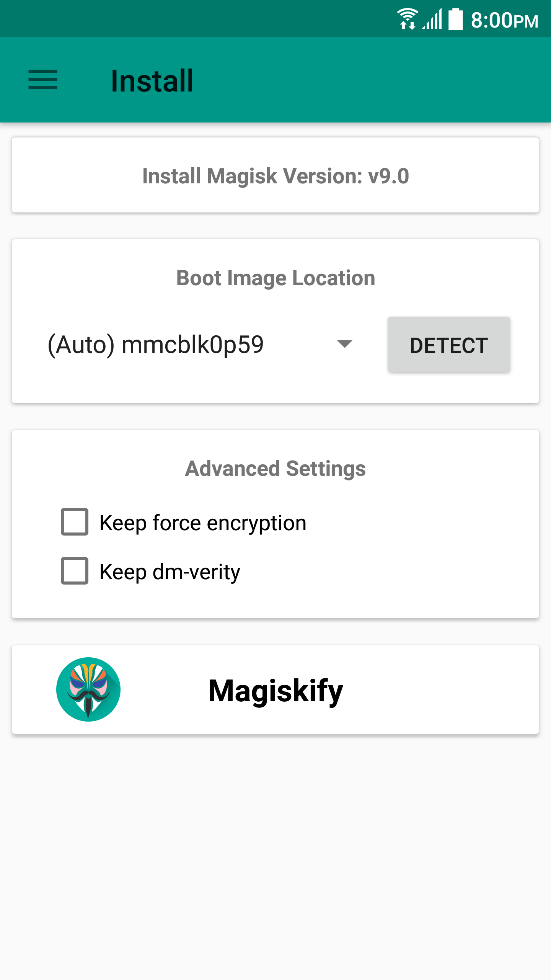Tap the cellular signal strength icon
Image resolution: width=551 pixels, height=980 pixels.
click(x=432, y=19)
